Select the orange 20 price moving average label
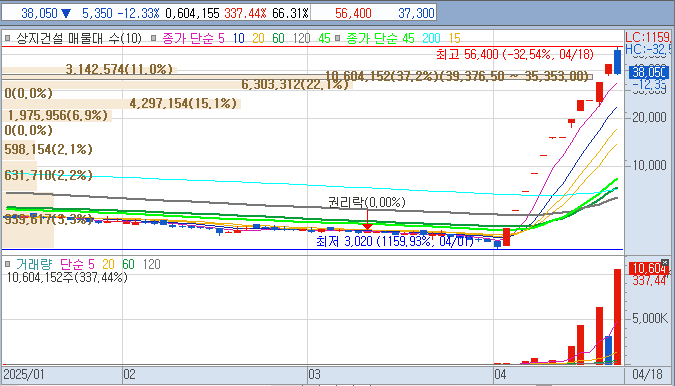Image resolution: width=675 pixels, height=386 pixels. pos(258,39)
